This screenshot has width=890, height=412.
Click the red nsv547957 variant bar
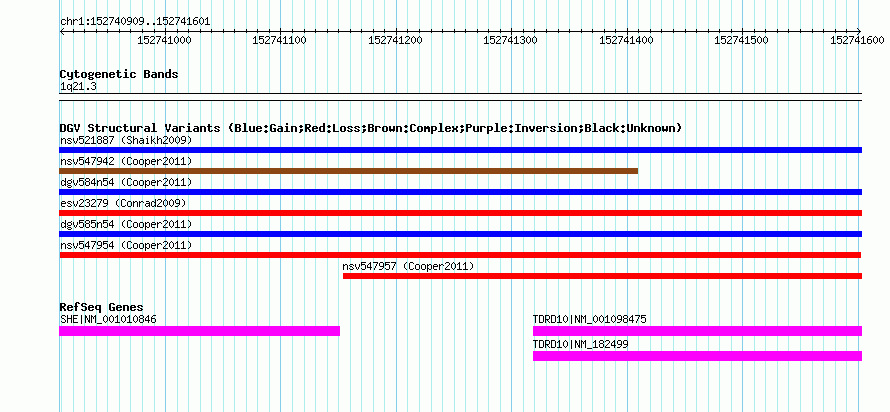pyautogui.click(x=602, y=276)
